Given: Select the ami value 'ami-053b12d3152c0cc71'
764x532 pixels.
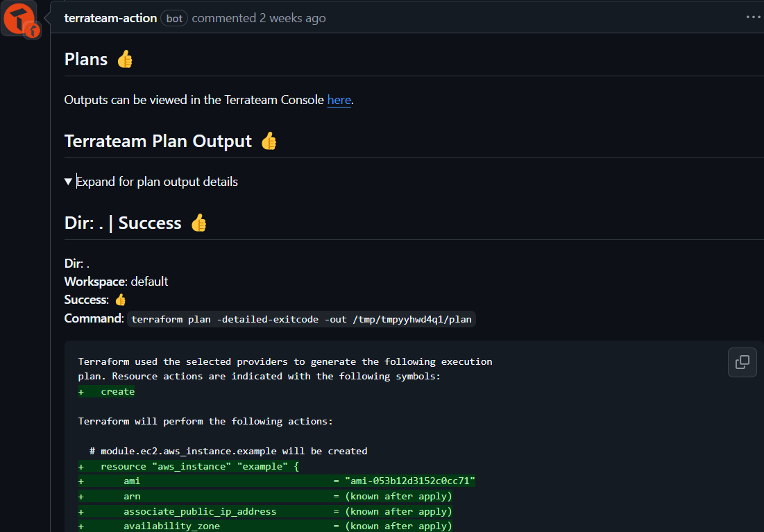Looking at the screenshot, I should (410, 481).
